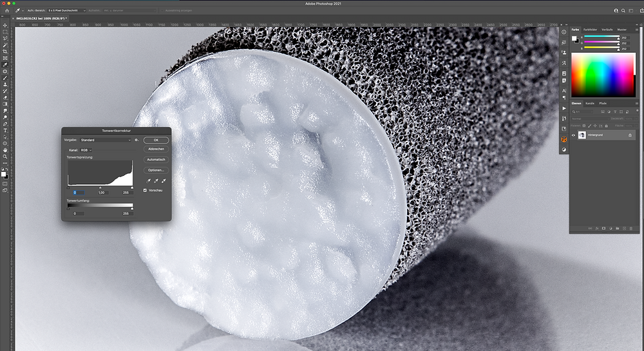The width and height of the screenshot is (644, 351).
Task: Switch to the Muster tab
Action: (622, 30)
